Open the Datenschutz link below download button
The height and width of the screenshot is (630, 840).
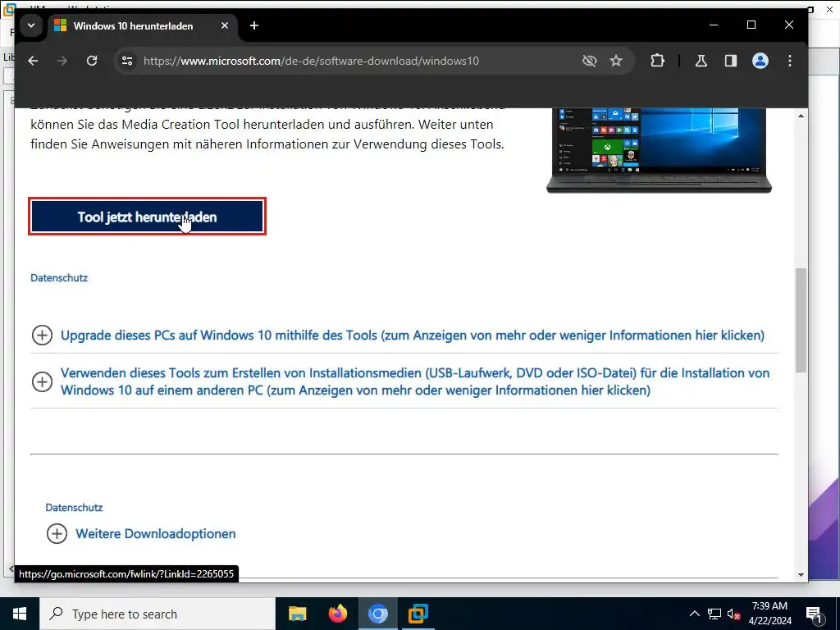click(59, 277)
